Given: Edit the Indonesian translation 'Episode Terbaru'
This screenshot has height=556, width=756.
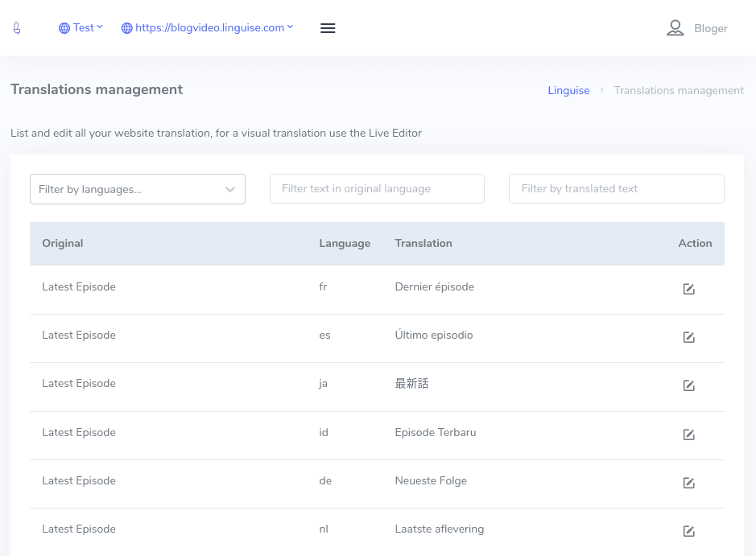Looking at the screenshot, I should [x=688, y=435].
